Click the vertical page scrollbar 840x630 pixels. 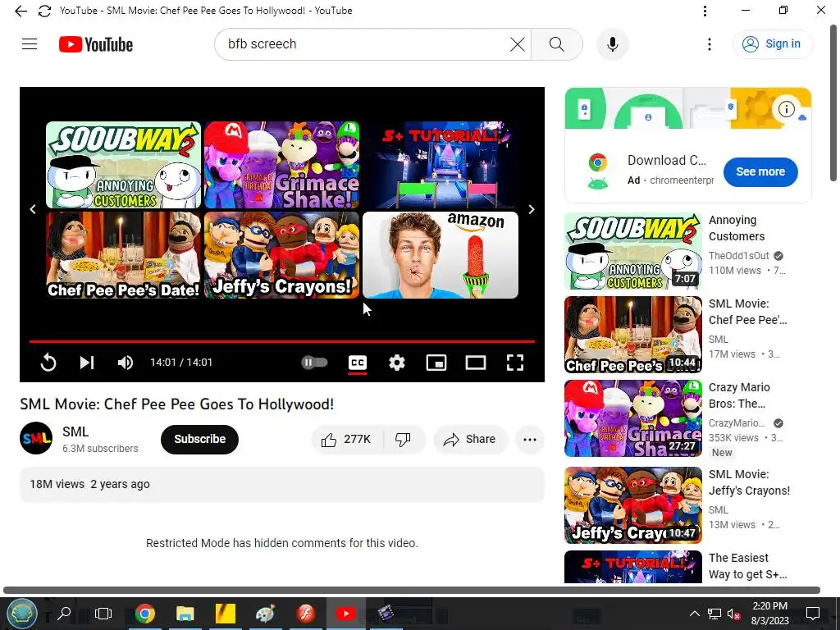tap(833, 104)
